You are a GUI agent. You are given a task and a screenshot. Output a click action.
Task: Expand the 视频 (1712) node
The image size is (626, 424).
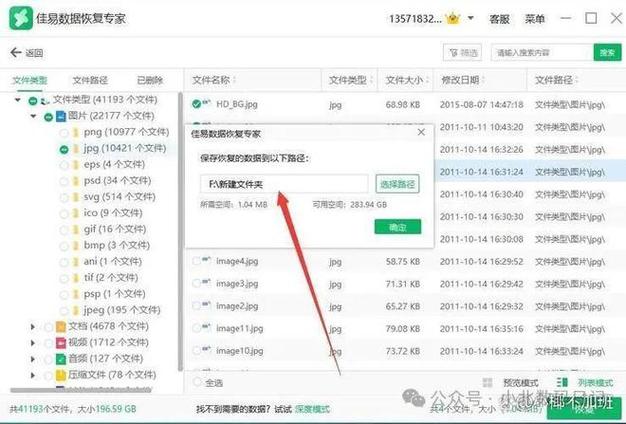(33, 343)
